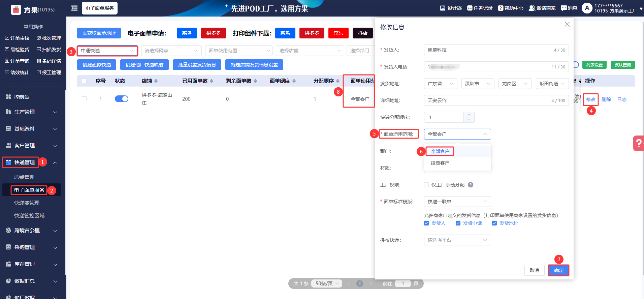Click the user avatar icon
This screenshot has height=299, width=644.
point(587,8)
